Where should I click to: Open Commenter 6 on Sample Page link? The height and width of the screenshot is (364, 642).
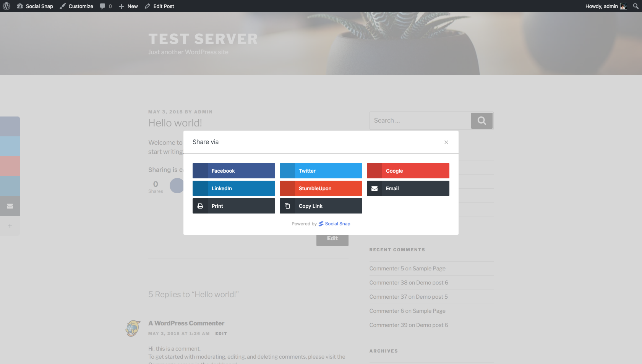tap(407, 311)
